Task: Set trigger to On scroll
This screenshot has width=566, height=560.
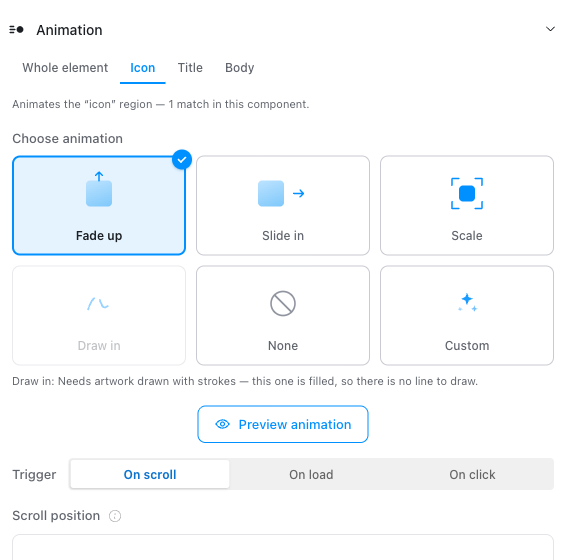Action: click(150, 474)
